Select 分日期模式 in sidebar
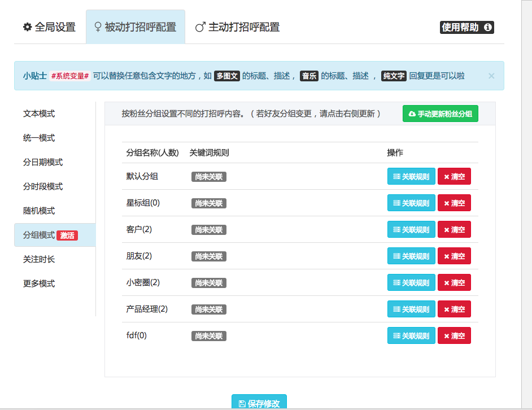Viewport: 532px width, 410px height. [x=55, y=162]
